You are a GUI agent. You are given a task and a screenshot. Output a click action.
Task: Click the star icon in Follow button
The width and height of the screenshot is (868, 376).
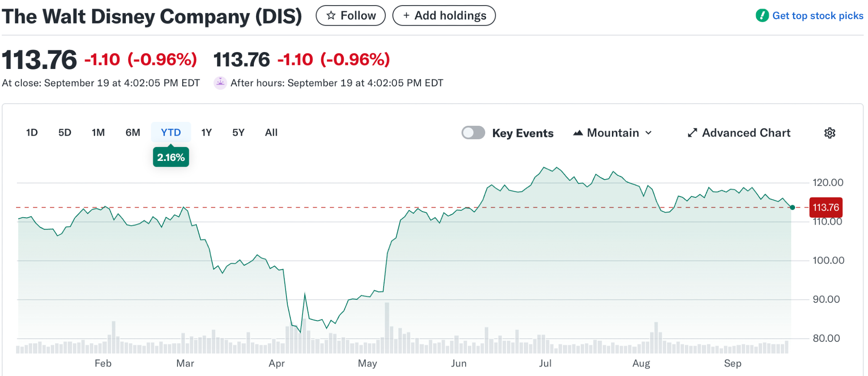(x=331, y=16)
